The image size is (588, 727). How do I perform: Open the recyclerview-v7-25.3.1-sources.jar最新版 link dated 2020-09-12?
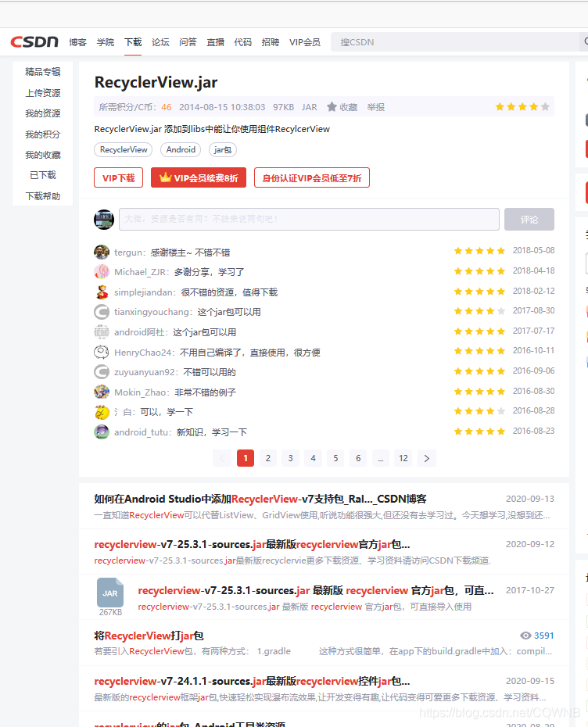click(x=252, y=544)
